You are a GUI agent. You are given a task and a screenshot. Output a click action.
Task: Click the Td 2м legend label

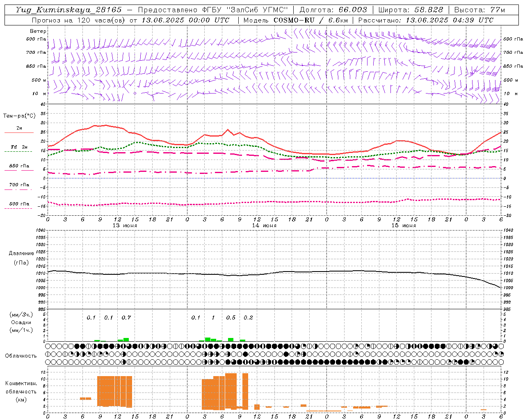tap(19, 147)
